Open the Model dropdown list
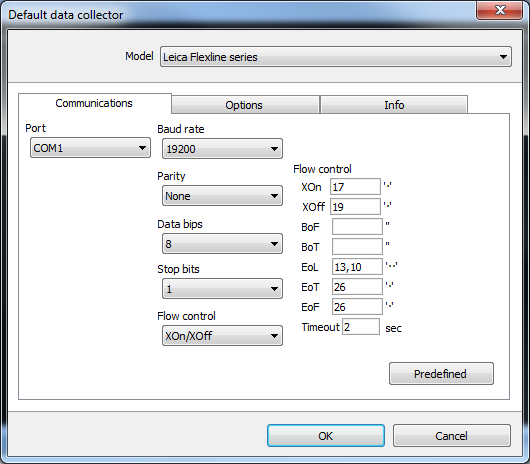The width and height of the screenshot is (530, 464). tap(335, 57)
